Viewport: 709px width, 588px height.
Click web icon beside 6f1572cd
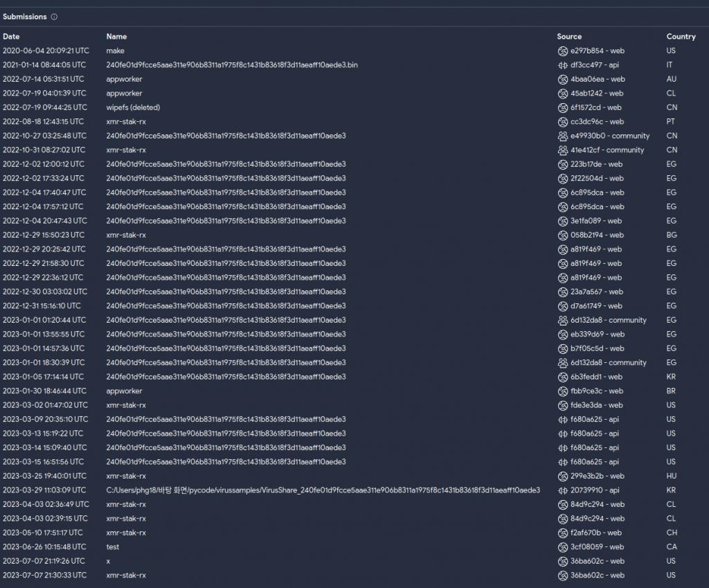point(562,107)
